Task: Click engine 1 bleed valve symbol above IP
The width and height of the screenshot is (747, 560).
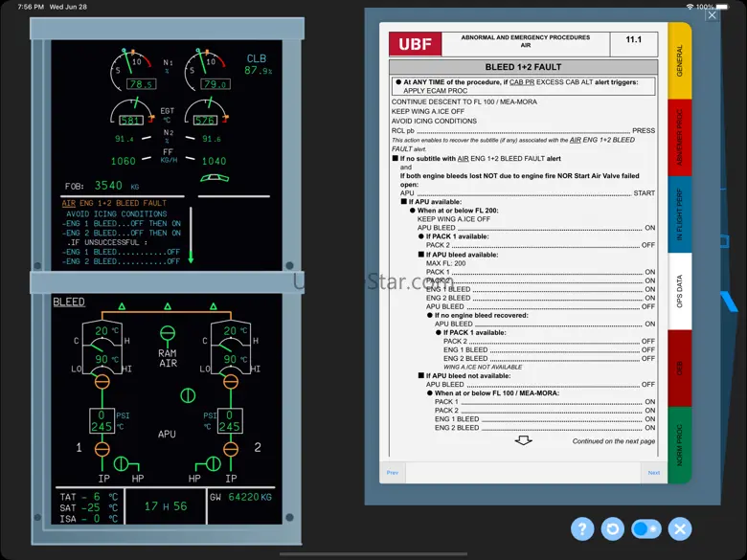Action: click(103, 449)
